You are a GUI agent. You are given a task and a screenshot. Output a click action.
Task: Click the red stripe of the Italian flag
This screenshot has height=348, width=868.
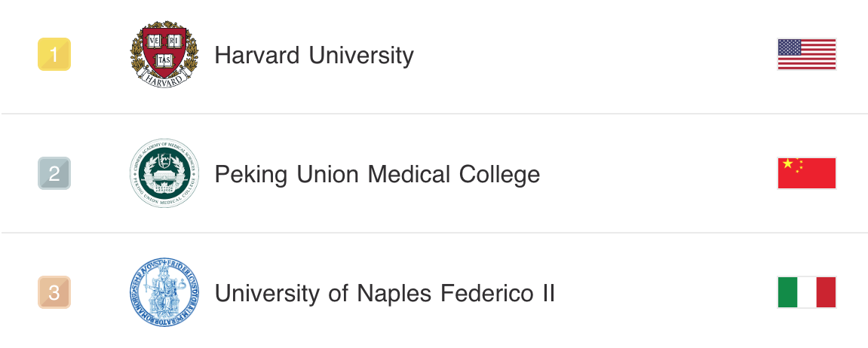click(x=826, y=292)
